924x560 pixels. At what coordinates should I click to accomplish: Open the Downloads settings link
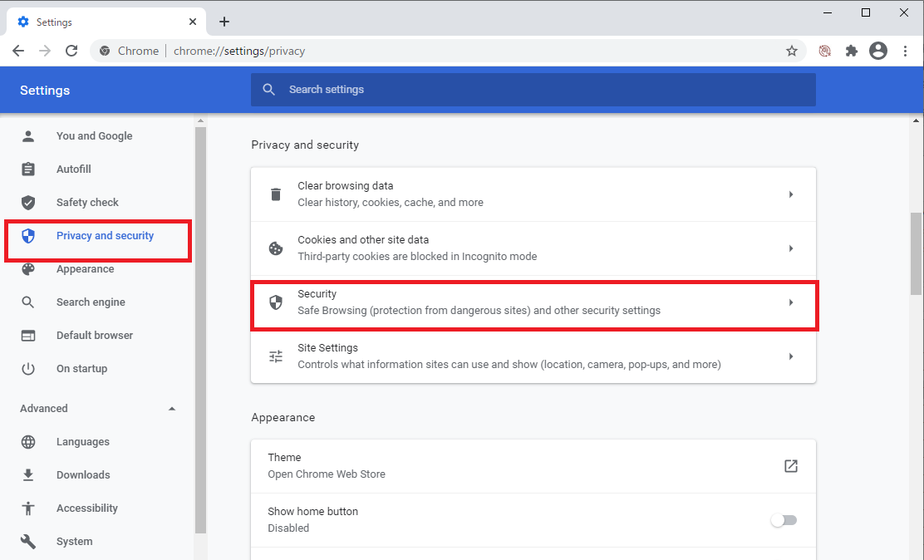[82, 474]
